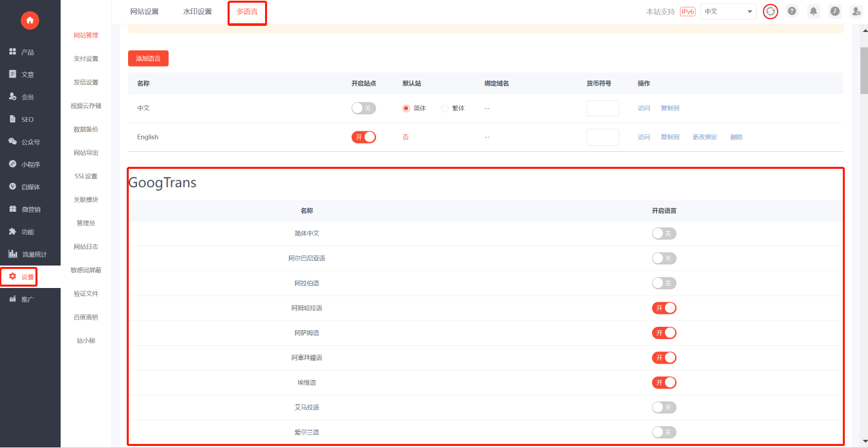This screenshot has height=448, width=868.
Task: Open the user account icon
Action: tap(856, 12)
